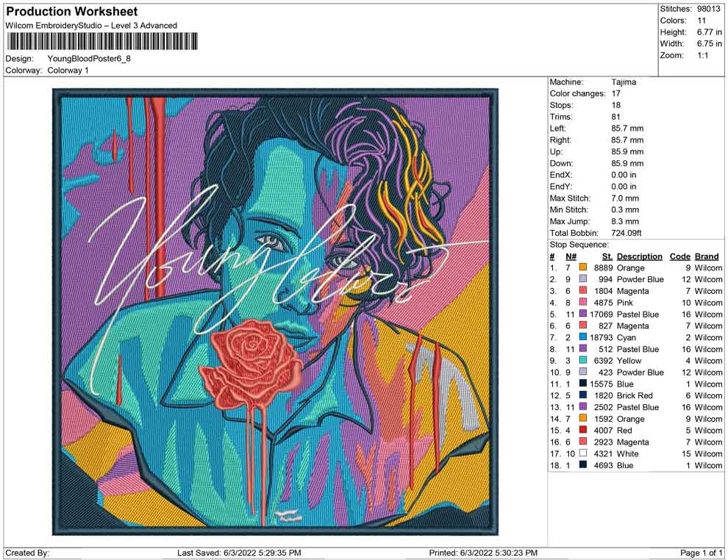Click the Blue swatch in stop row 18
The height and width of the screenshot is (560, 728).
(583, 464)
